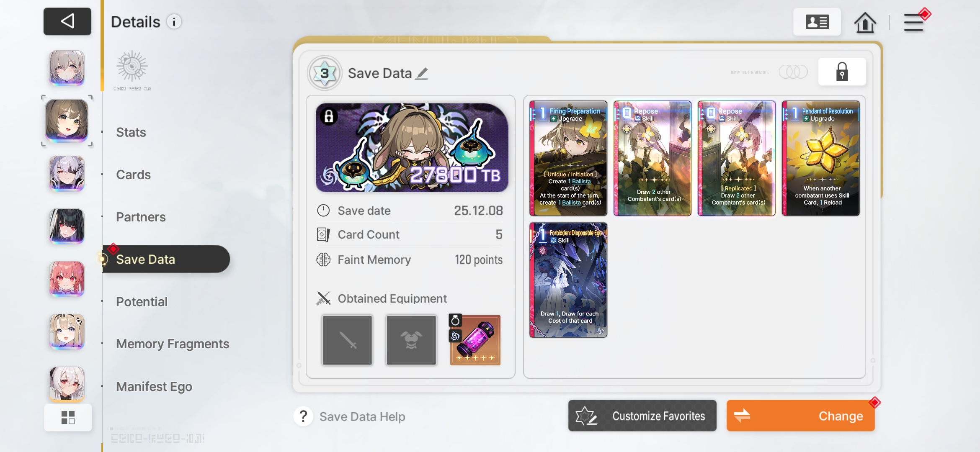The width and height of the screenshot is (980, 452).
Task: Open the profile card icon
Action: (817, 22)
